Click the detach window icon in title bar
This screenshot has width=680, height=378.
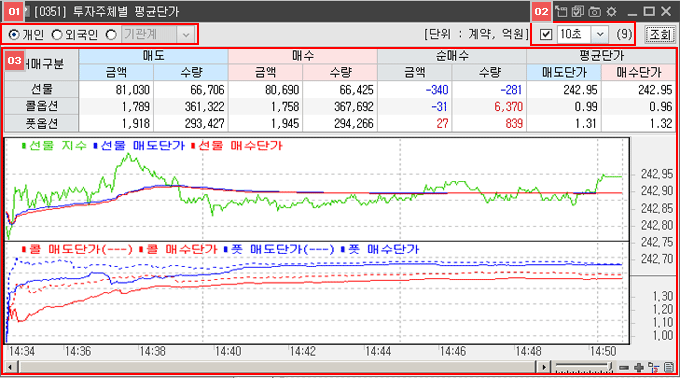coord(561,11)
